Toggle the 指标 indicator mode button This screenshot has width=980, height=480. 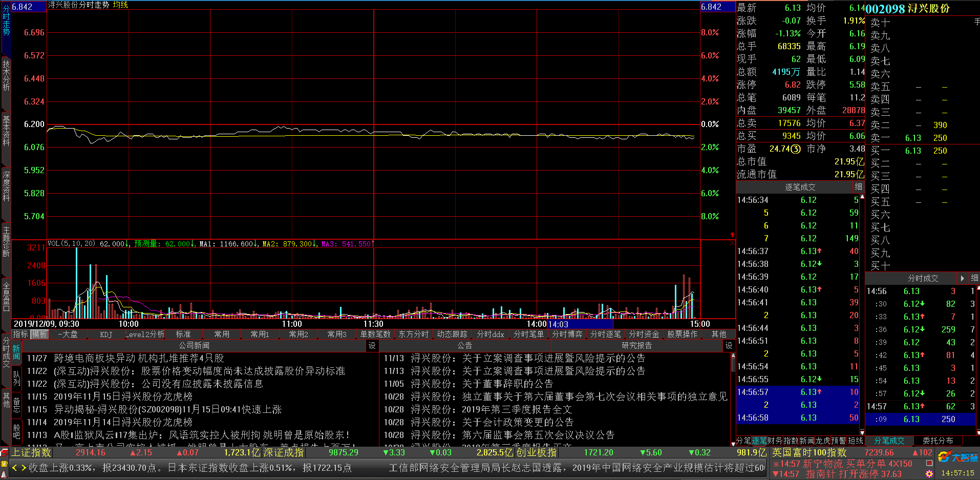coord(20,335)
